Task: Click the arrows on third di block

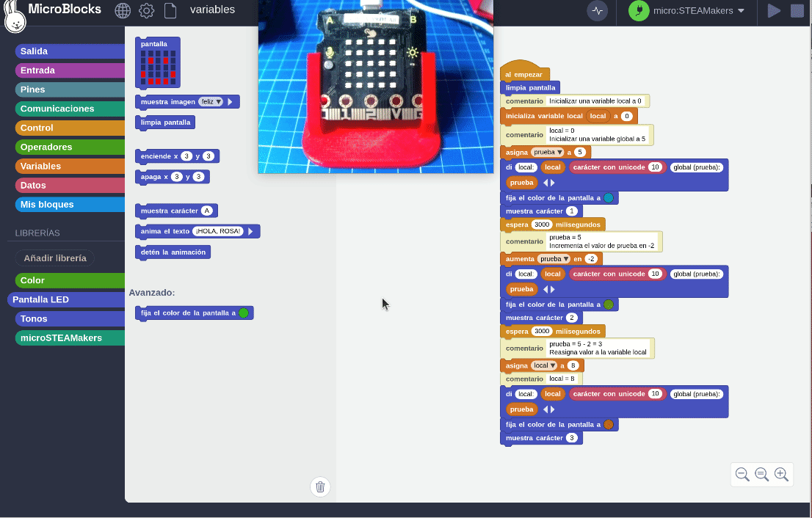Action: (549, 409)
